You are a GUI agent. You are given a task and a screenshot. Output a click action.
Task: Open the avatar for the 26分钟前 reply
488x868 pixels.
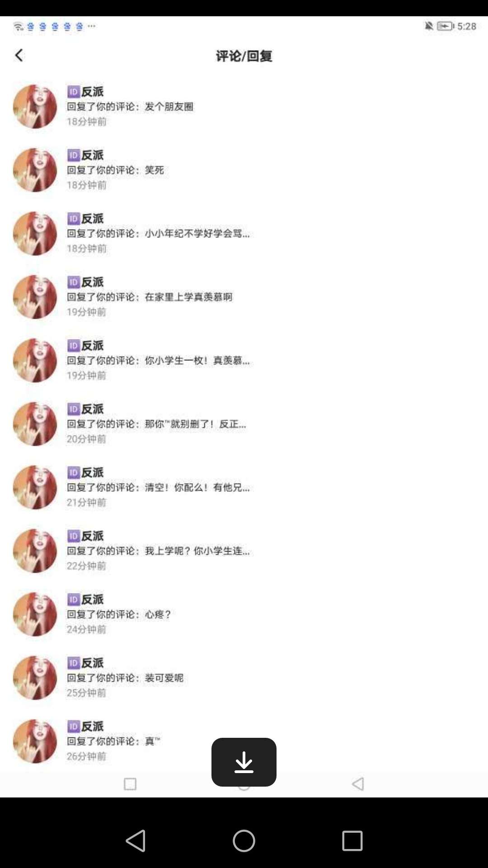click(35, 741)
